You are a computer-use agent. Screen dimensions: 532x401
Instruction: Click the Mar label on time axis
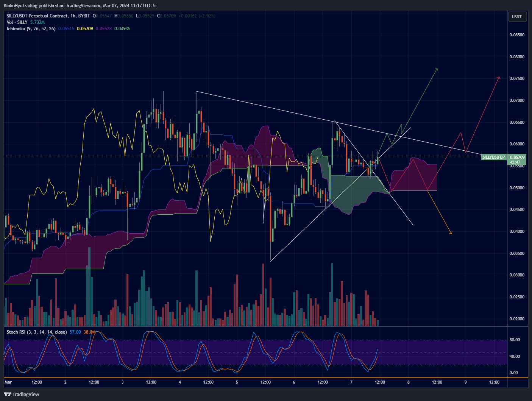tap(8, 382)
